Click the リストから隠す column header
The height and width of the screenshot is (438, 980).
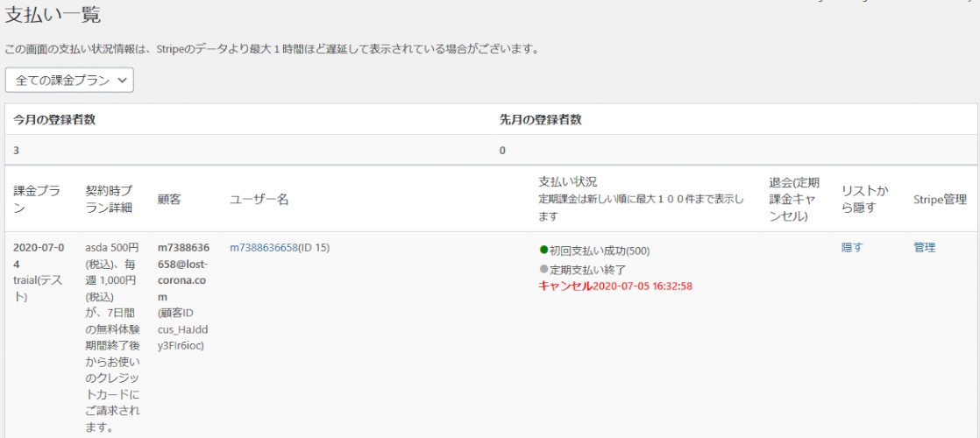click(865, 200)
